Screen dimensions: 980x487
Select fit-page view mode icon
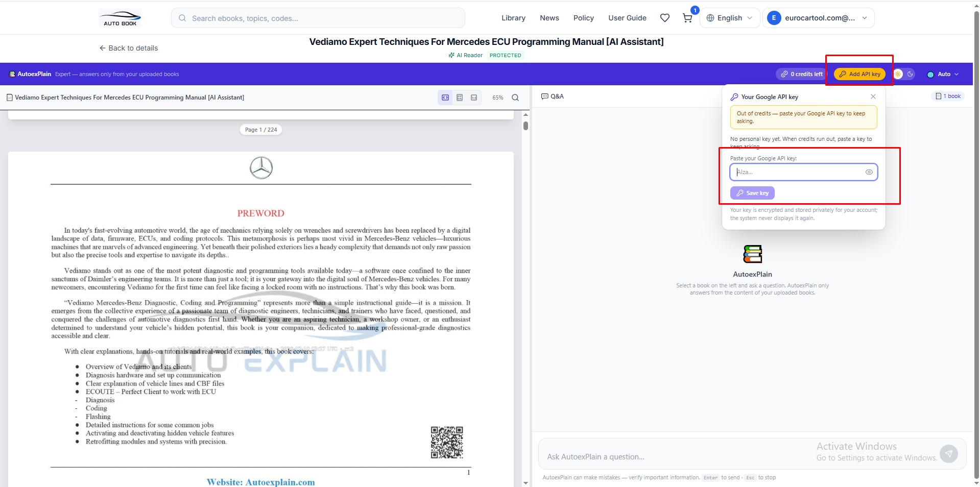point(460,98)
